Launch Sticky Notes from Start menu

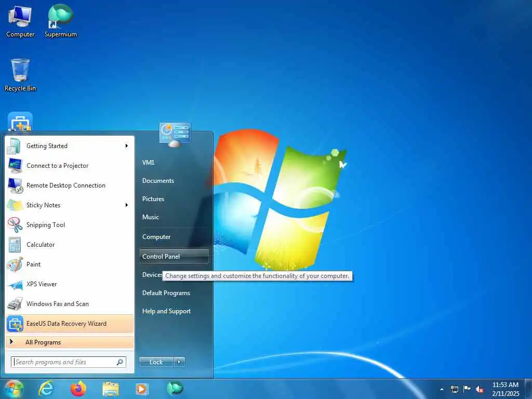click(x=70, y=205)
